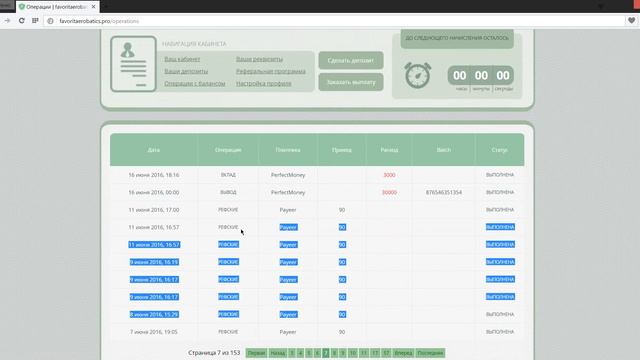Open the Ваши депозиты link
640x360 pixels.
186,71
